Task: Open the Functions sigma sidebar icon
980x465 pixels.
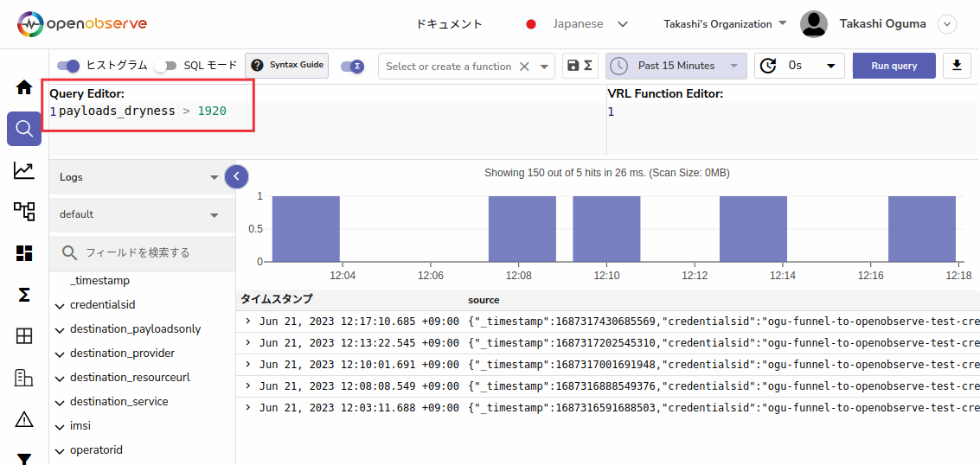Action: tap(23, 294)
